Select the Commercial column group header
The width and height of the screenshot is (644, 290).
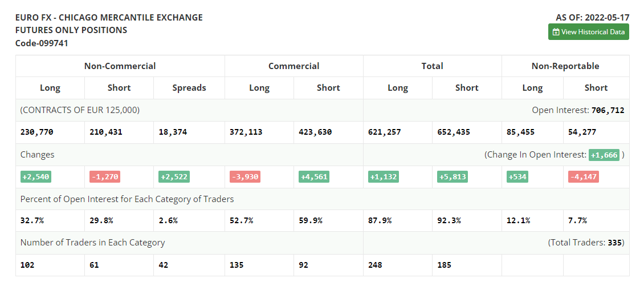[294, 66]
